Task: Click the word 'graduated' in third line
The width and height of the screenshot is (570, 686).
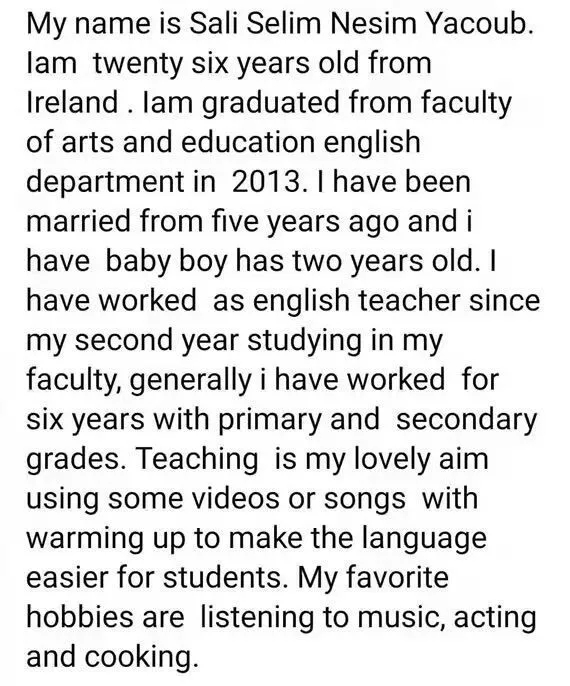Action: [x=271, y=104]
